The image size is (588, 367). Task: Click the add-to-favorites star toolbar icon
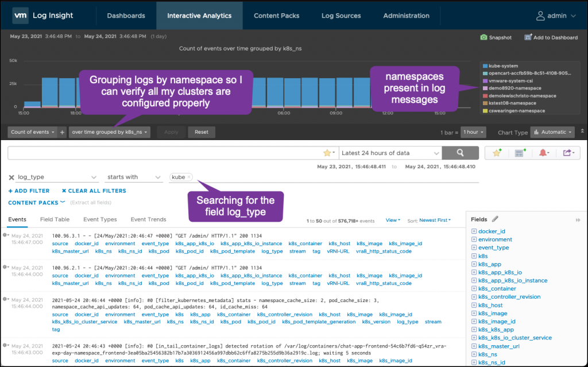pos(497,153)
